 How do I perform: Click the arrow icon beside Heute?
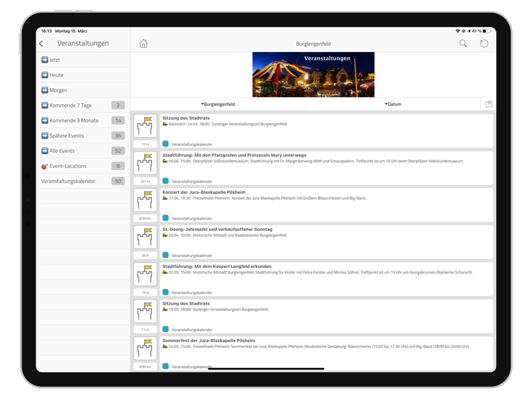point(45,75)
